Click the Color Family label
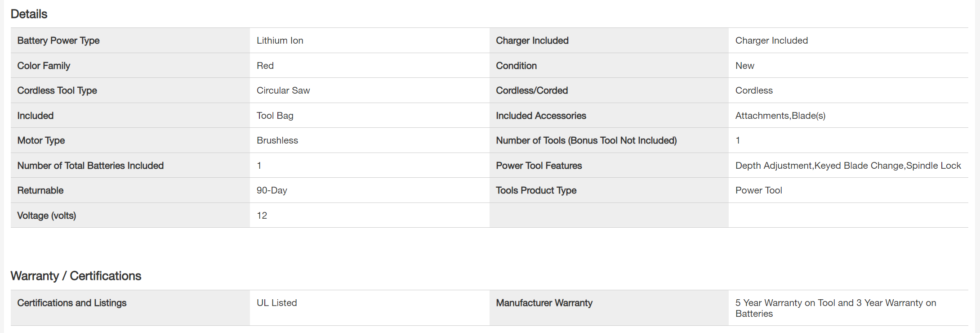 [x=44, y=66]
